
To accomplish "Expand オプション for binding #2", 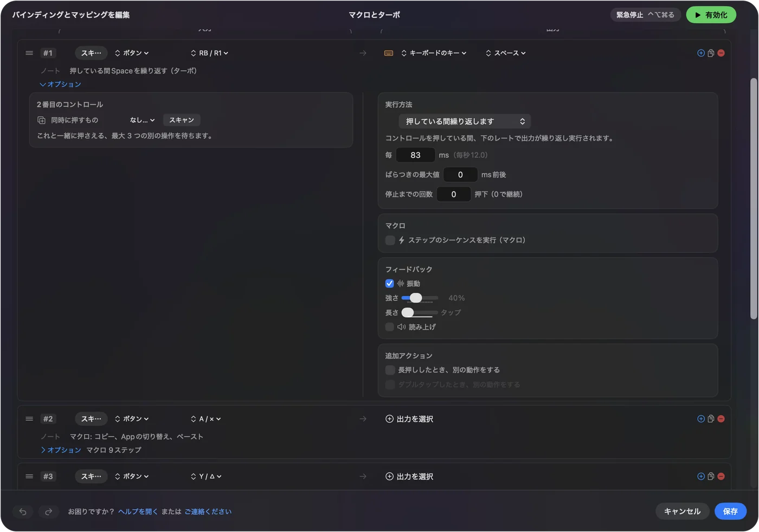I will [61, 450].
